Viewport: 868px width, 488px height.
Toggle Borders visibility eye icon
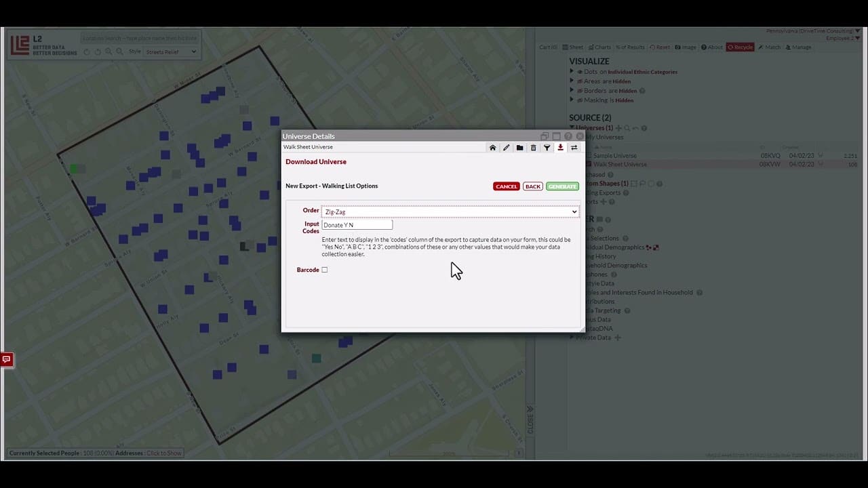click(x=580, y=91)
